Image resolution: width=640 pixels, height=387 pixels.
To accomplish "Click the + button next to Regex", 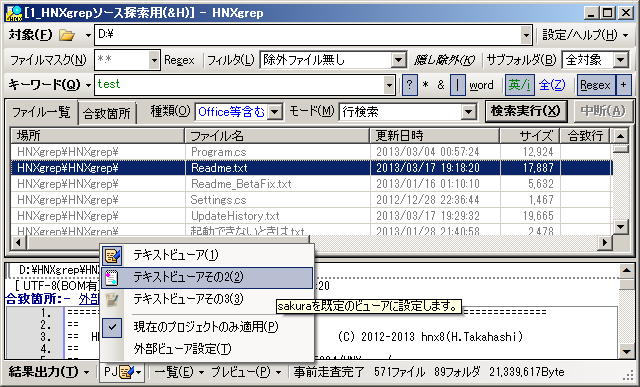I will tap(623, 85).
